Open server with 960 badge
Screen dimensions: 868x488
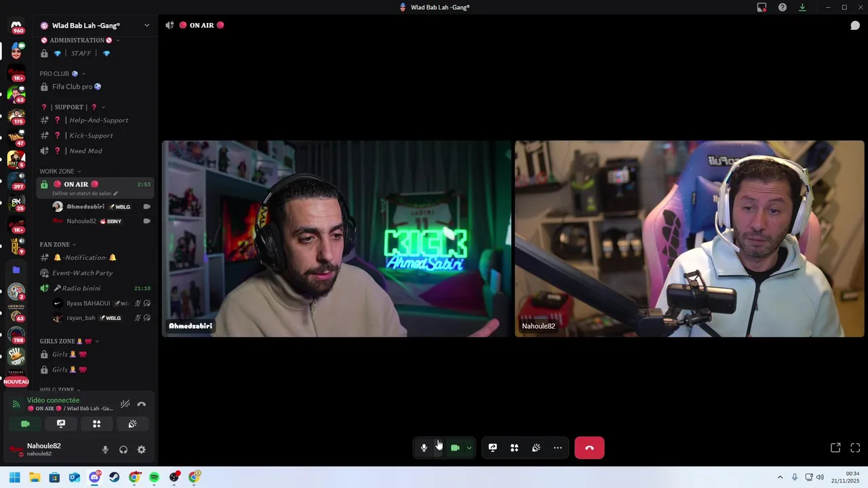(16, 26)
